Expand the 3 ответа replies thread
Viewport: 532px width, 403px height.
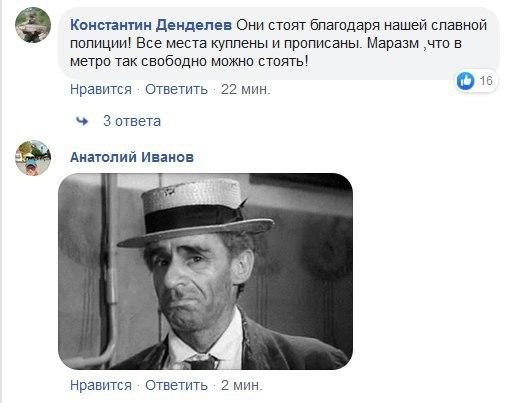132,121
